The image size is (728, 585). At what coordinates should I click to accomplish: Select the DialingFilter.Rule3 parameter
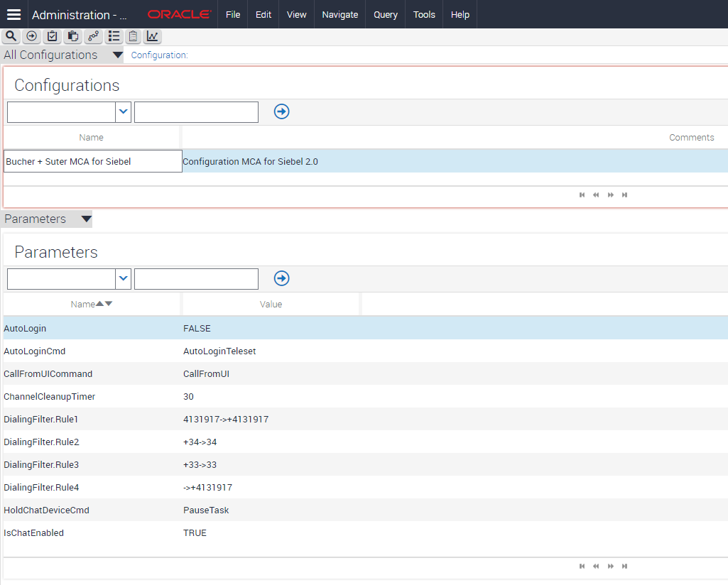point(41,465)
